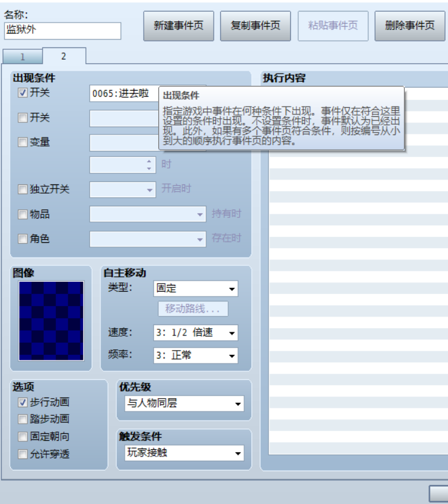Open the 类型 movement type dropdown
The image size is (448, 504).
click(196, 289)
